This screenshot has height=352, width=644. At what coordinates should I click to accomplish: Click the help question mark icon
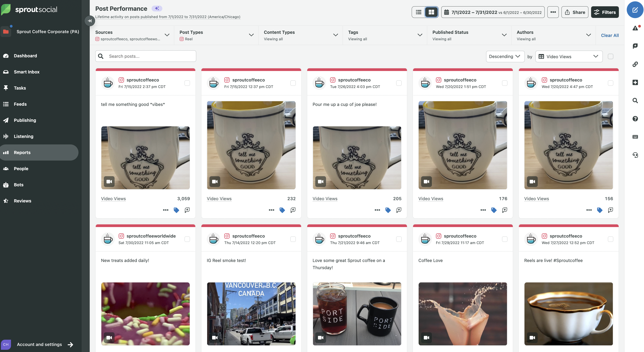point(635,119)
